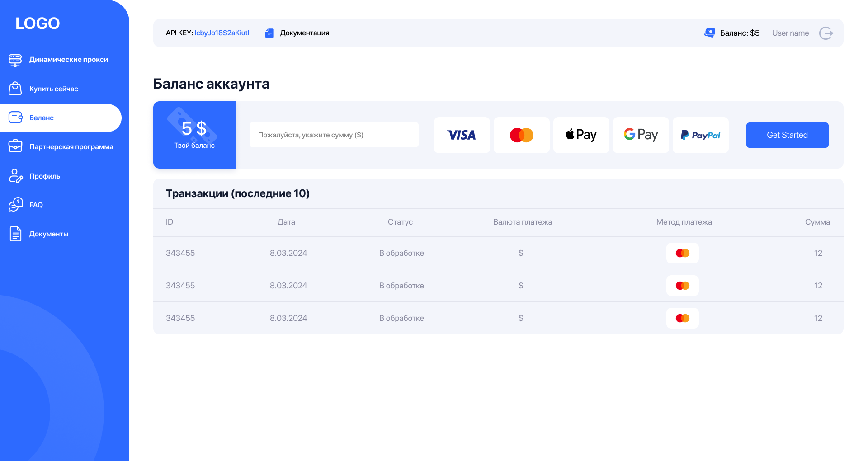
Task: Open Баланс menu item
Action: tap(61, 118)
